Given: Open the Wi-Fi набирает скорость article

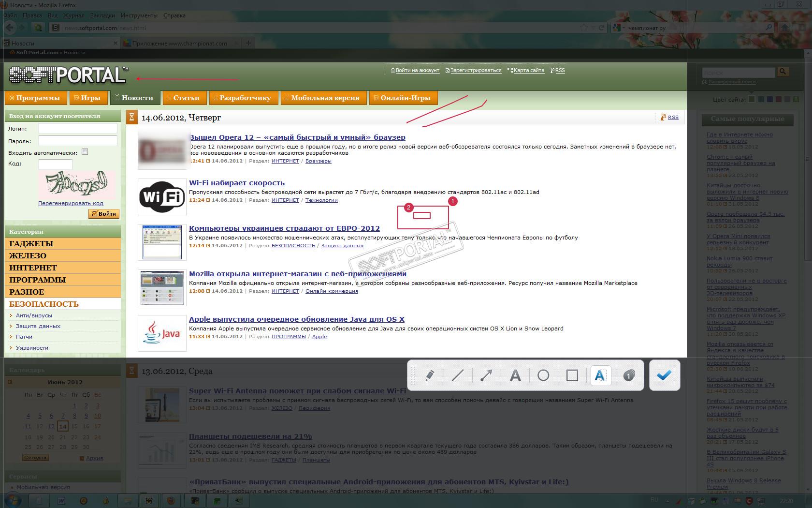Looking at the screenshot, I should (x=237, y=183).
